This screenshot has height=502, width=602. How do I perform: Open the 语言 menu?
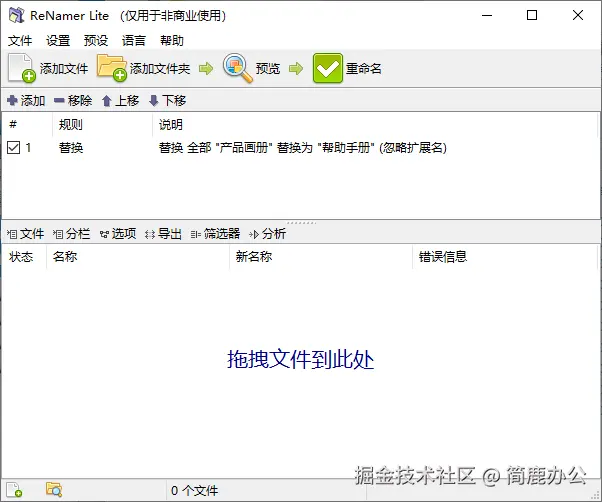coord(134,40)
